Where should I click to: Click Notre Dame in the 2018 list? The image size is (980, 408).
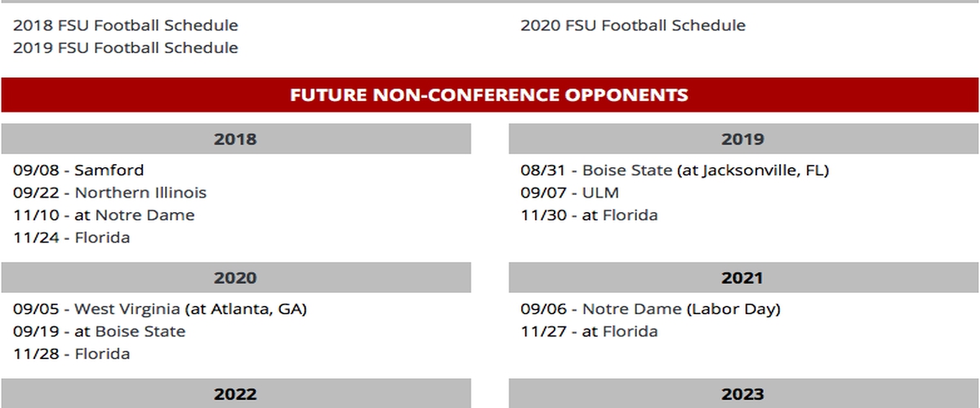[x=145, y=215]
